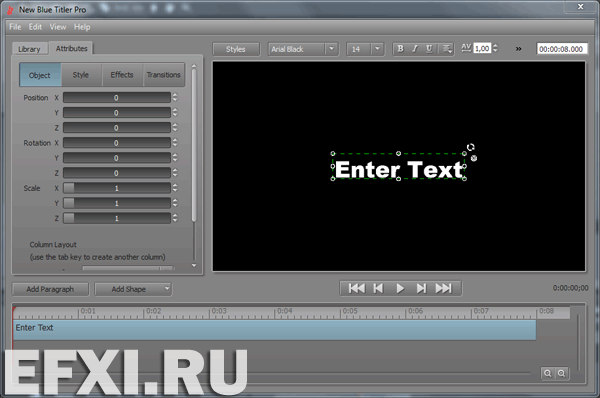Click small round handle below rotate icon

(x=474, y=158)
